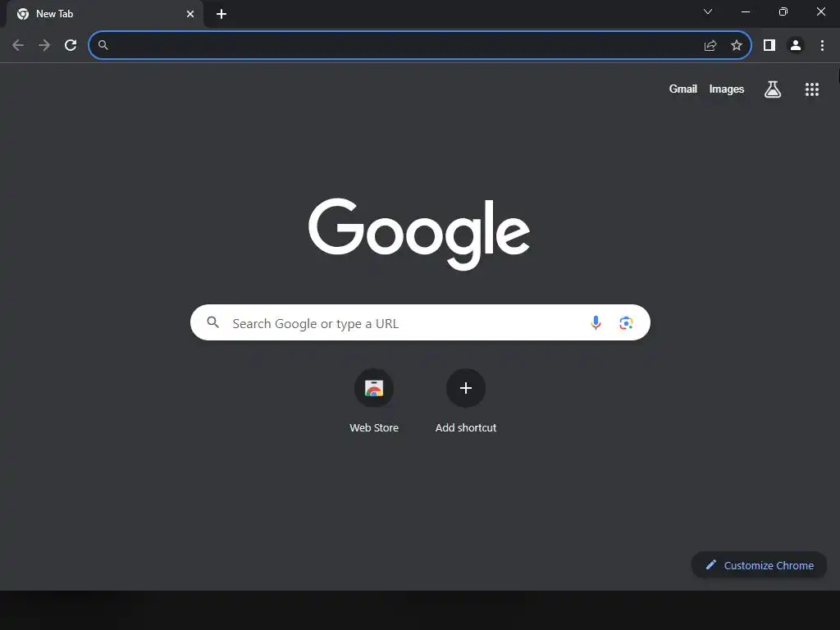Bookmark this tab with the star icon
The width and height of the screenshot is (840, 630).
pos(737,45)
